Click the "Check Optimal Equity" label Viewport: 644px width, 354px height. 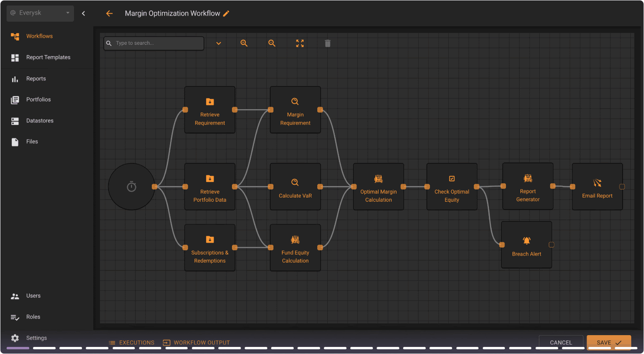point(452,196)
